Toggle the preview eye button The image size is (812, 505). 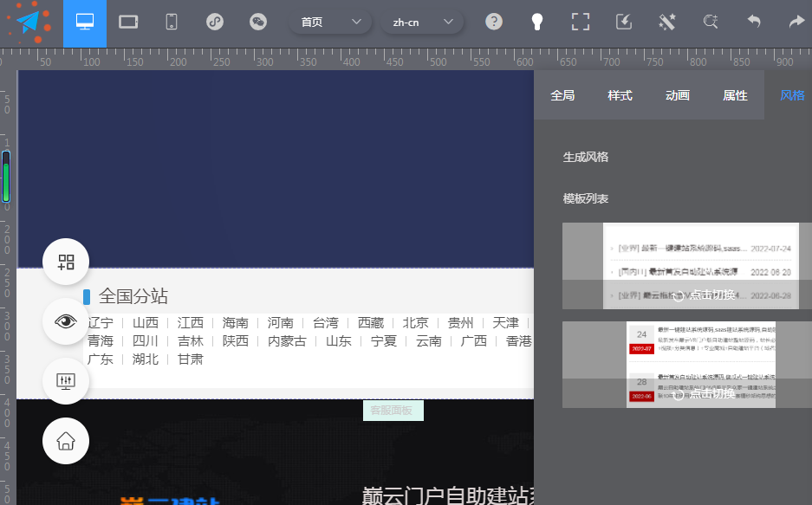pos(65,320)
